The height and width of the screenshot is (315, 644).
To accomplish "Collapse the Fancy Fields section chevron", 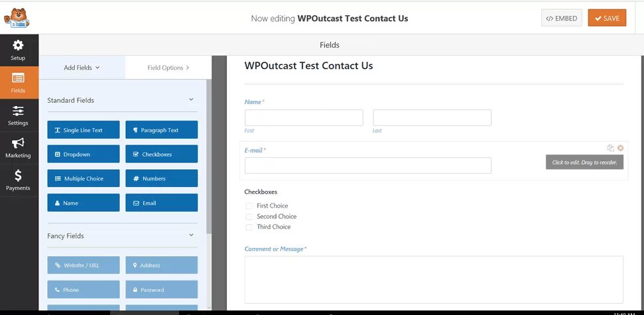I will pos(191,235).
